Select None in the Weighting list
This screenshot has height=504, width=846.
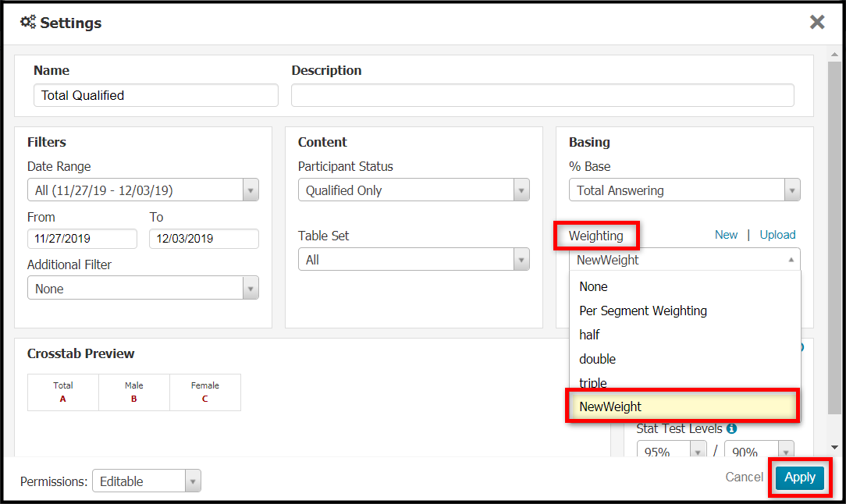[x=684, y=286]
